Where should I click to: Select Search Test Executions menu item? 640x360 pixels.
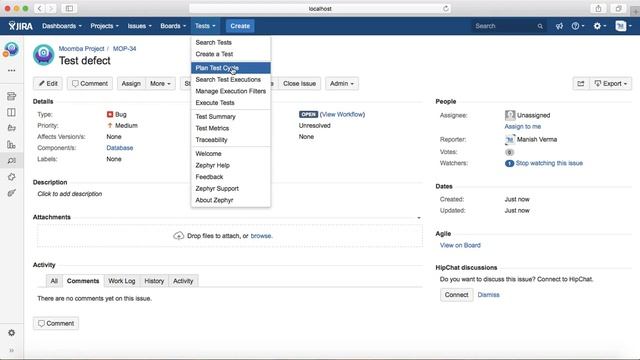pos(231,80)
